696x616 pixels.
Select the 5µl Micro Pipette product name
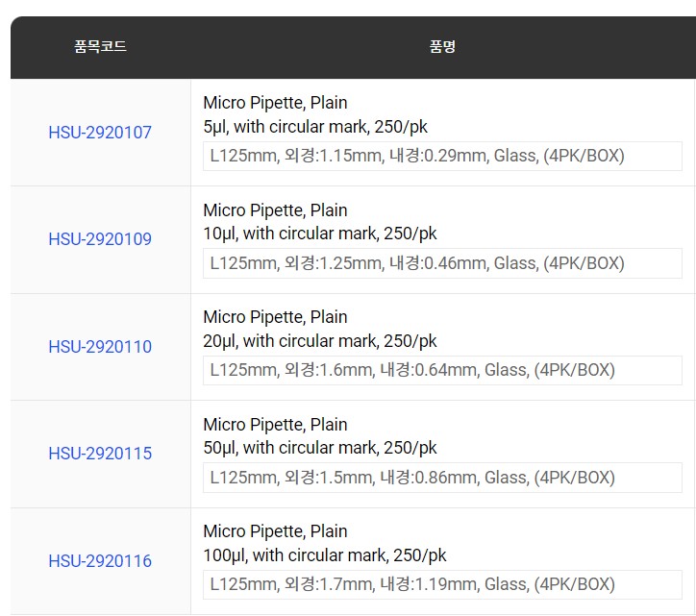click(315, 114)
